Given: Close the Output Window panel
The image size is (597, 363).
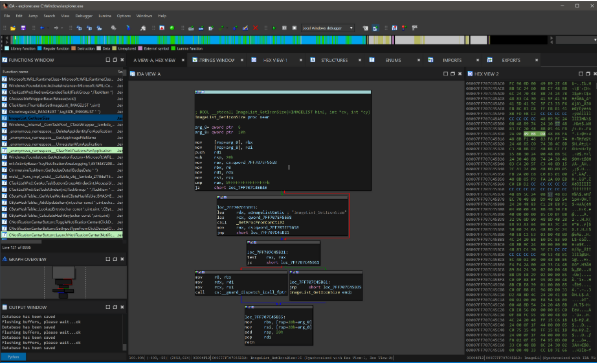Looking at the screenshot, I should coord(122,307).
